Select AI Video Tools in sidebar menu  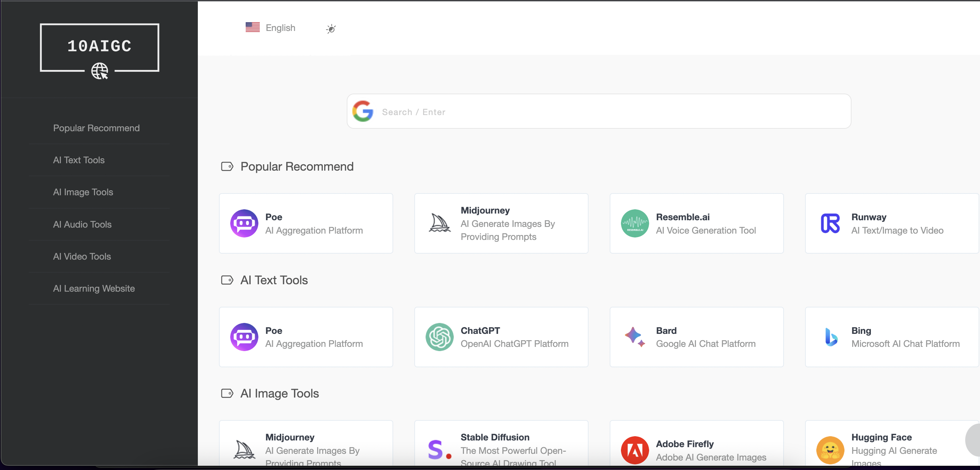point(82,256)
